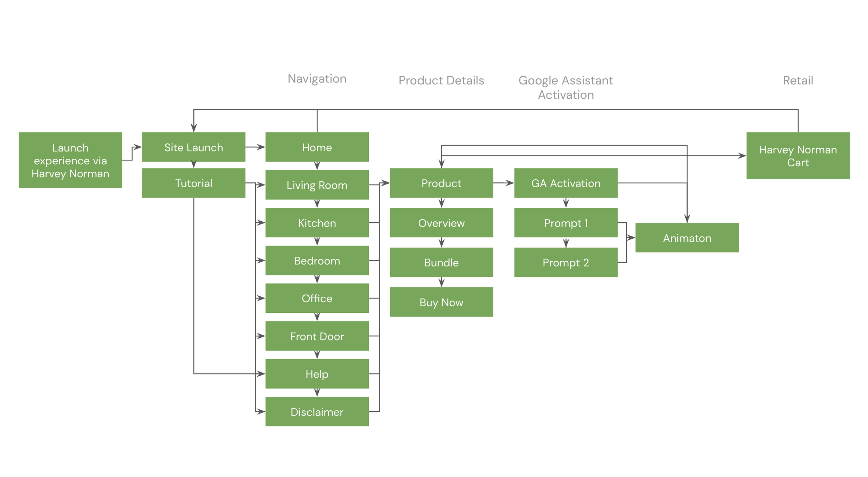
Task: Select the Front Door box
Action: tap(317, 336)
